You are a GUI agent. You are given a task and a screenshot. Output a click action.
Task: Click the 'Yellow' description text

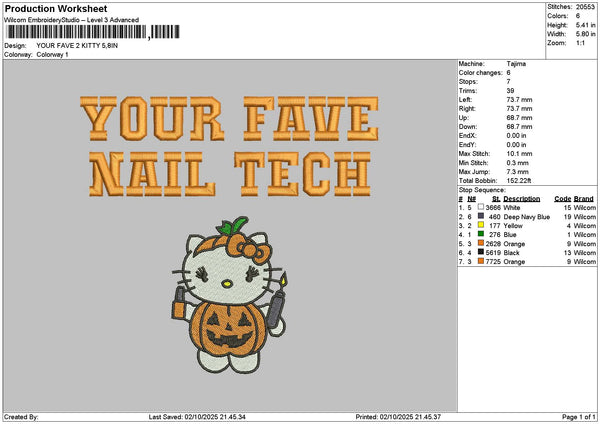tap(513, 225)
